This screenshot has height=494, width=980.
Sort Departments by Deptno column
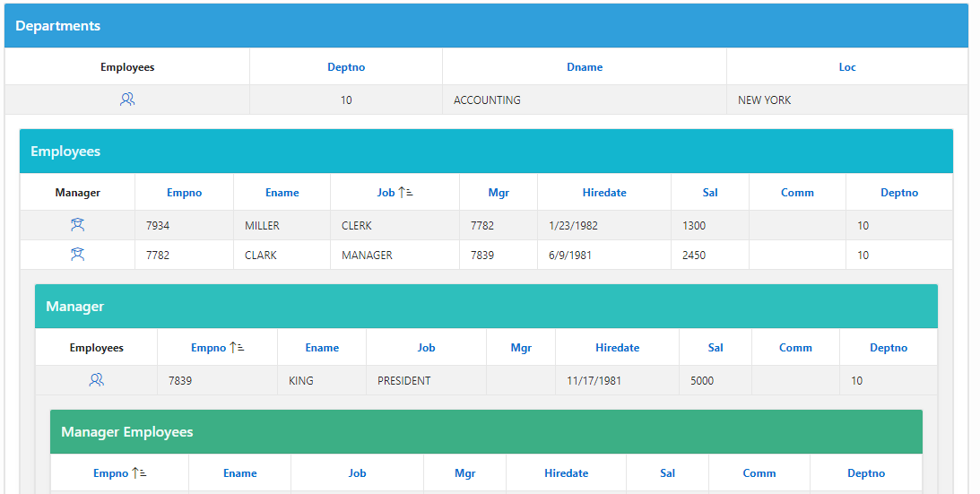(x=346, y=67)
